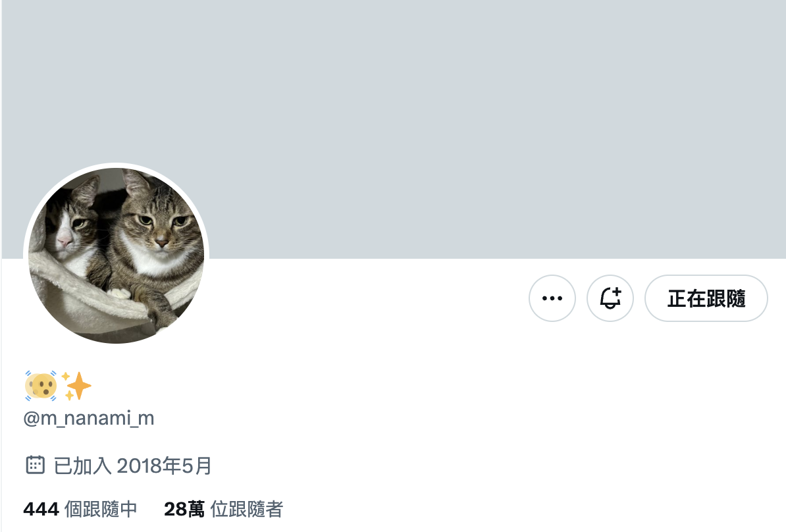The image size is (786, 532).
Task: Select the @m_nanami_m handle text
Action: click(x=89, y=417)
